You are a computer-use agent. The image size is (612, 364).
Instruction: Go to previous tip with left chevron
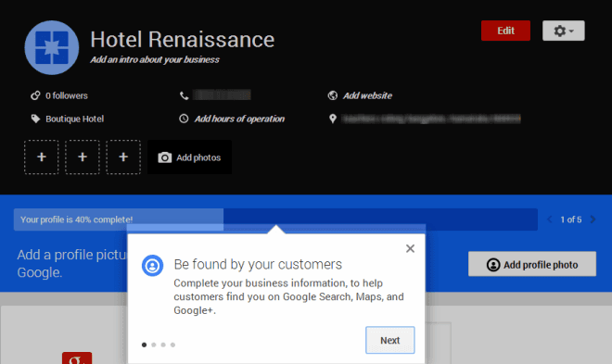click(550, 220)
